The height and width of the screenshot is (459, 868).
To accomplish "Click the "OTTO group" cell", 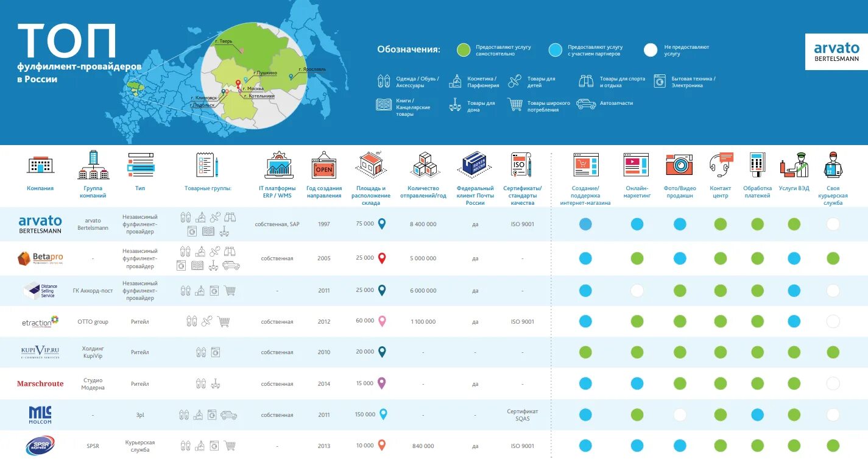I will click(93, 321).
